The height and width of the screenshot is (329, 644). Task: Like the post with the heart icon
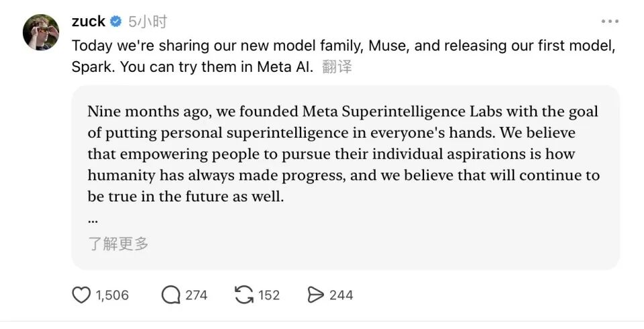80,295
